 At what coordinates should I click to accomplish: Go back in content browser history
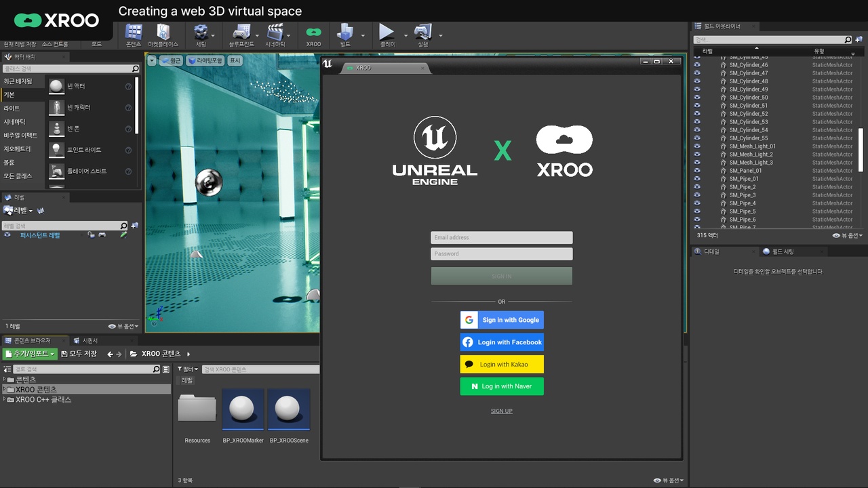click(x=110, y=354)
